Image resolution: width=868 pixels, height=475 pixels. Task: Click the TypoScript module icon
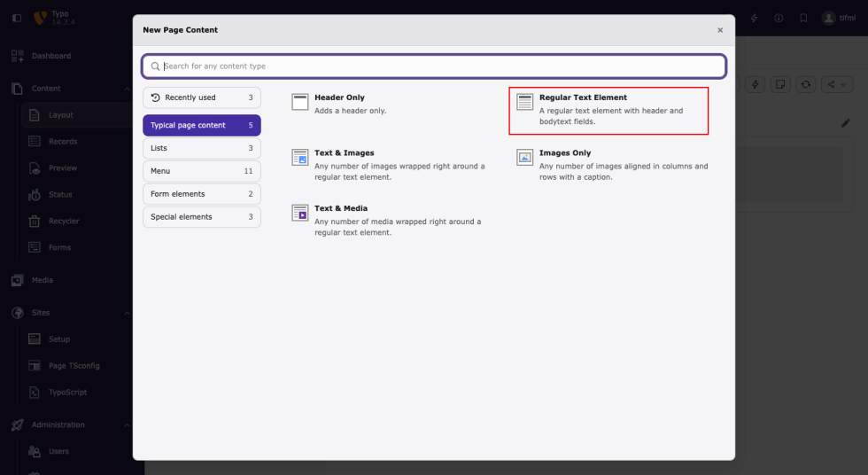35,393
